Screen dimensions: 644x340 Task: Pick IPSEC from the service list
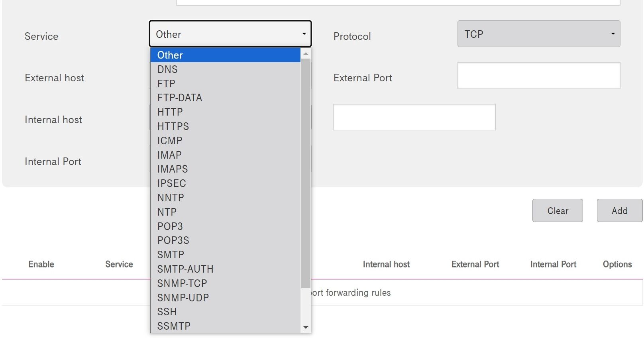tap(171, 183)
